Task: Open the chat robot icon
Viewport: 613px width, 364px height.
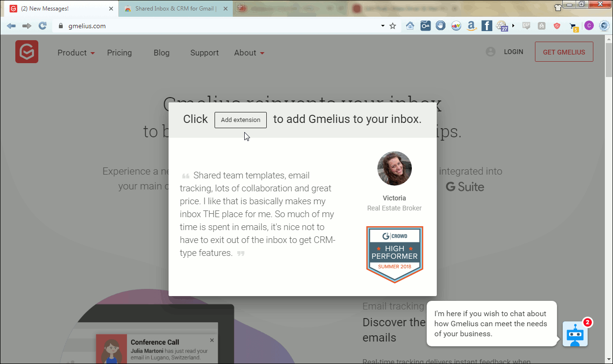Action: pos(575,334)
